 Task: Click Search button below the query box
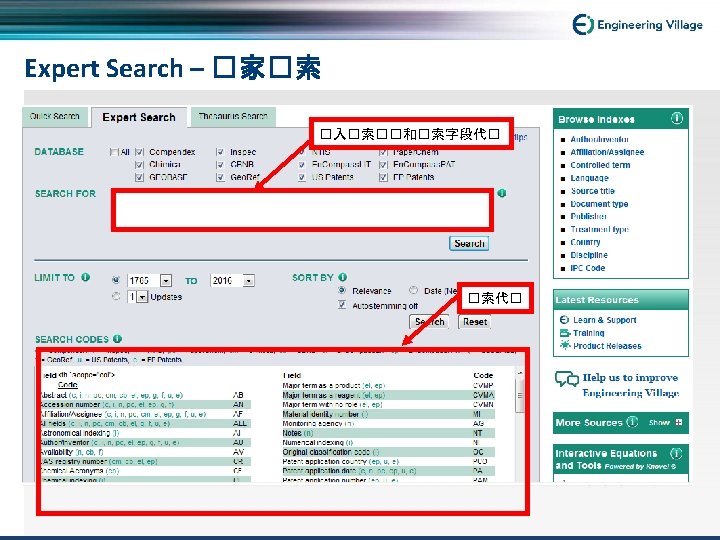pyautogui.click(x=469, y=243)
